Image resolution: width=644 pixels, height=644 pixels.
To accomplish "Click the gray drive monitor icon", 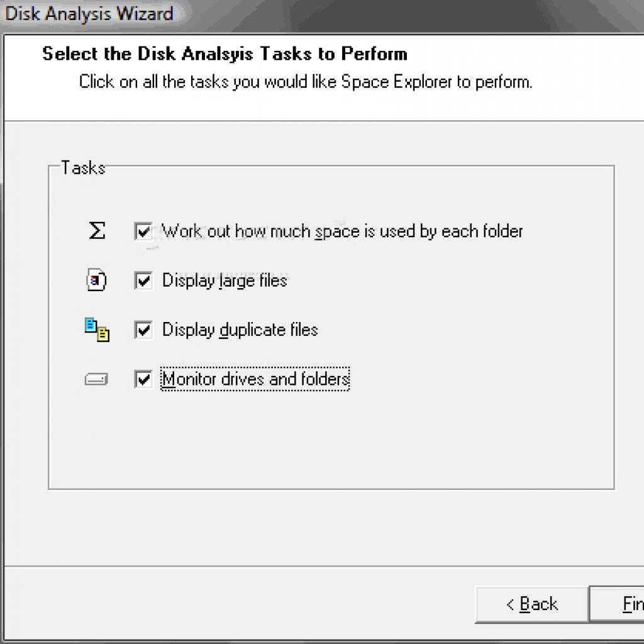I will click(96, 379).
